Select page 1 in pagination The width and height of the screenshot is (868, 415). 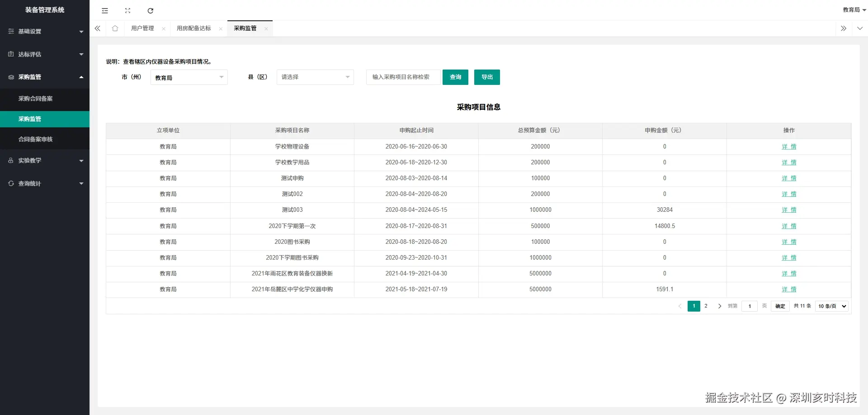(694, 306)
